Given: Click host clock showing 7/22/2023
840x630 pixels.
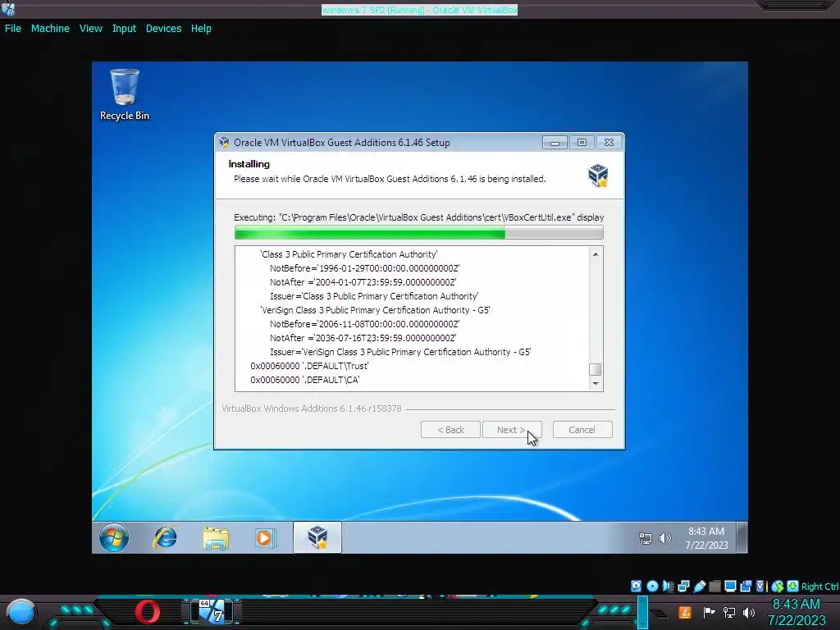Looking at the screenshot, I should [796, 612].
